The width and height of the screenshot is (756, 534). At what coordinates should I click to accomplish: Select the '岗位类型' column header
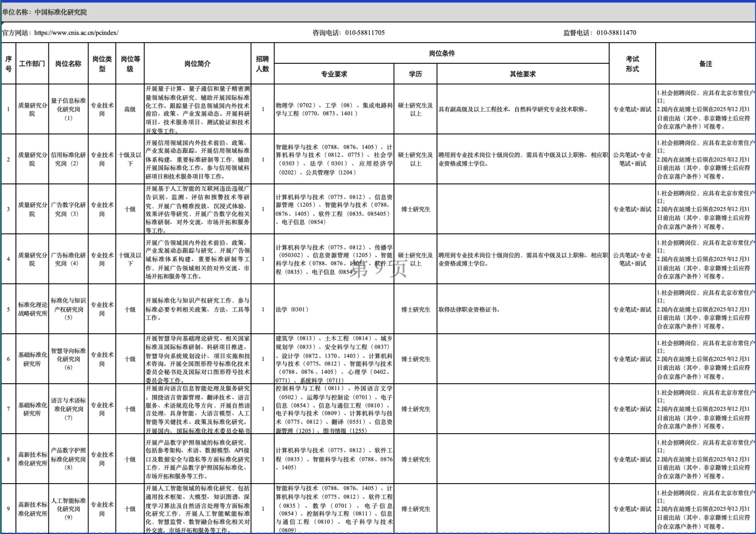pyautogui.click(x=102, y=64)
